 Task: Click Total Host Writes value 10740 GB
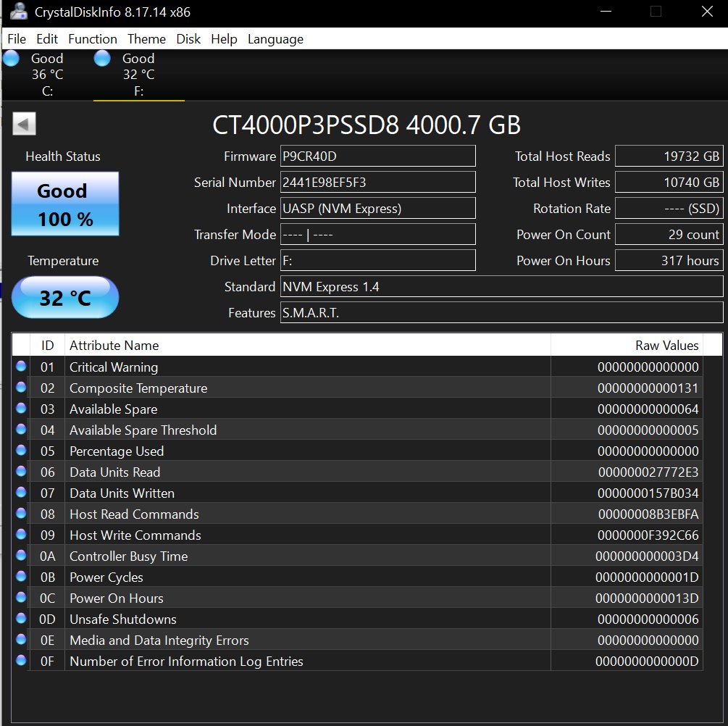coord(669,182)
